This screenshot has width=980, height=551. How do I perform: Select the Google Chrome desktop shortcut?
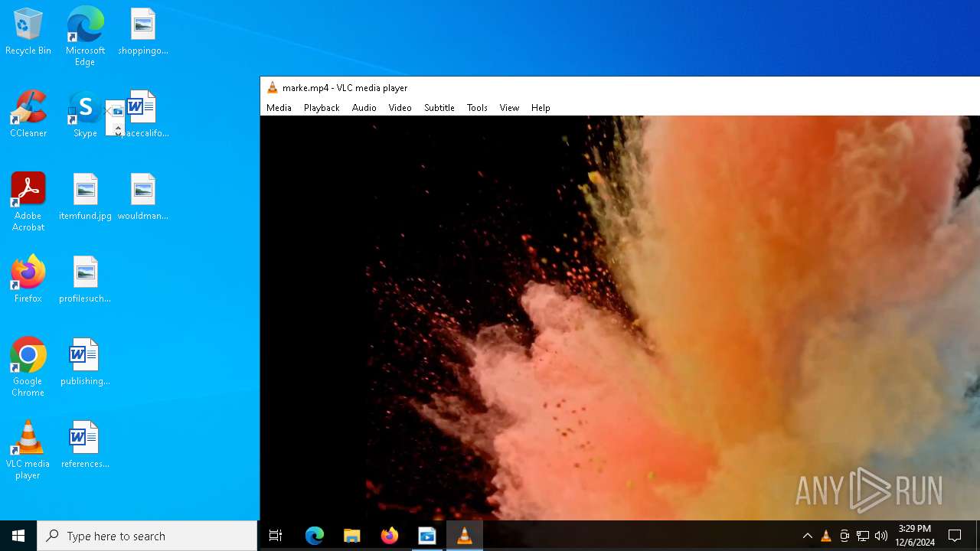pos(28,367)
